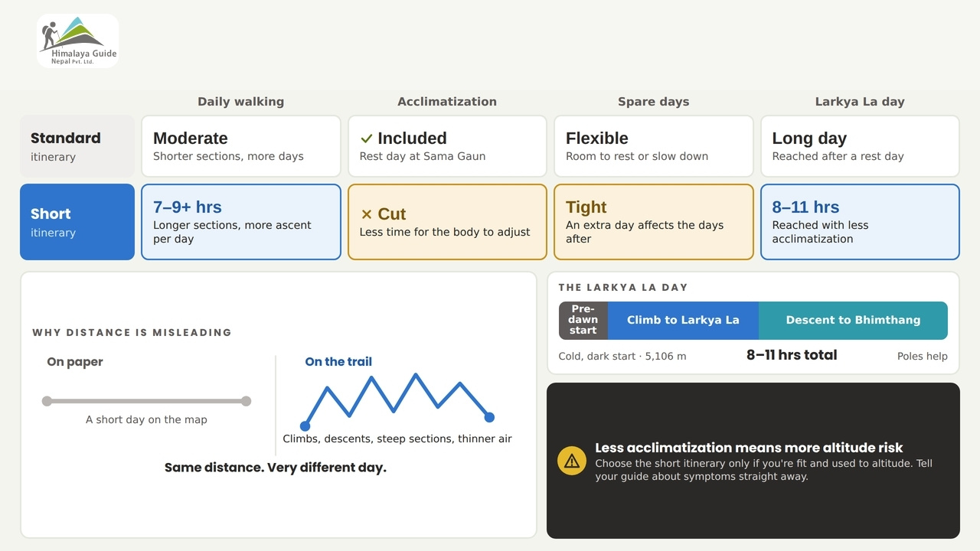
Task: Click the Larkya La day column header
Action: pos(860,102)
